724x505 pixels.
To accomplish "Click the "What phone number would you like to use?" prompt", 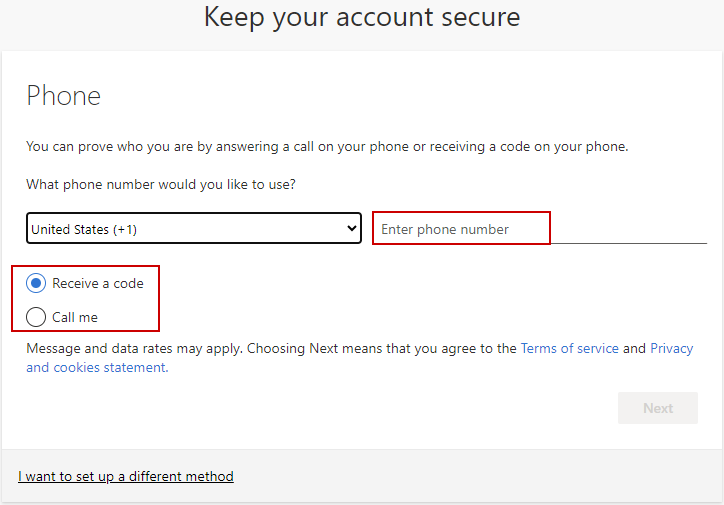I will (x=161, y=184).
